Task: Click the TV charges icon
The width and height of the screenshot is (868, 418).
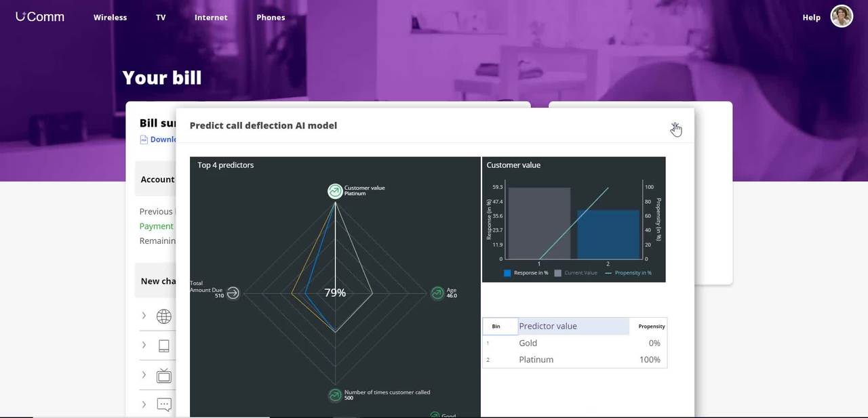Action: coord(163,375)
